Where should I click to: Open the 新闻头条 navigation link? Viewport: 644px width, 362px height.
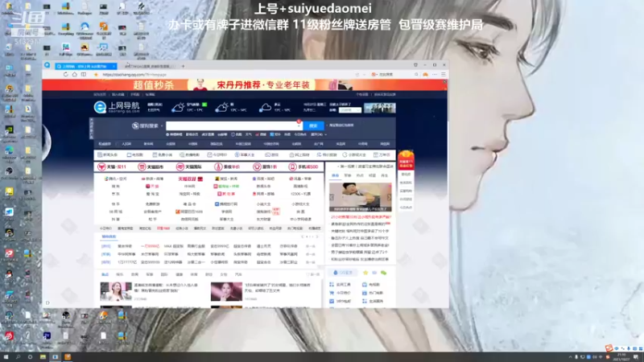click(x=108, y=155)
